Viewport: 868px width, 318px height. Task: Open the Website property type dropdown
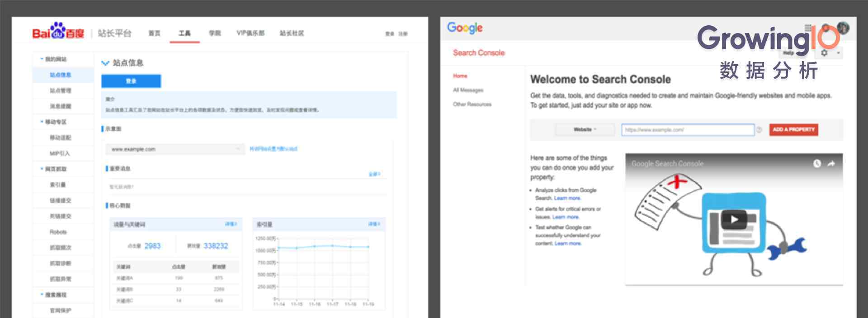click(585, 129)
